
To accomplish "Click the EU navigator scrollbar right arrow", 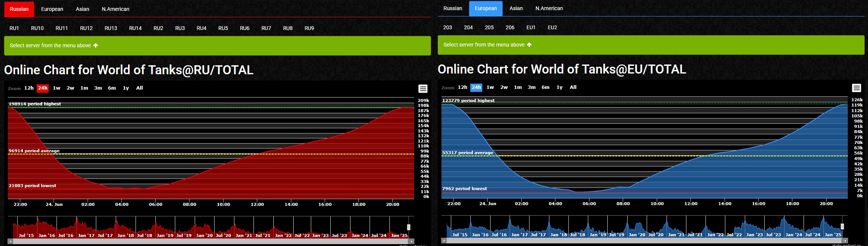I will click(x=845, y=241).
